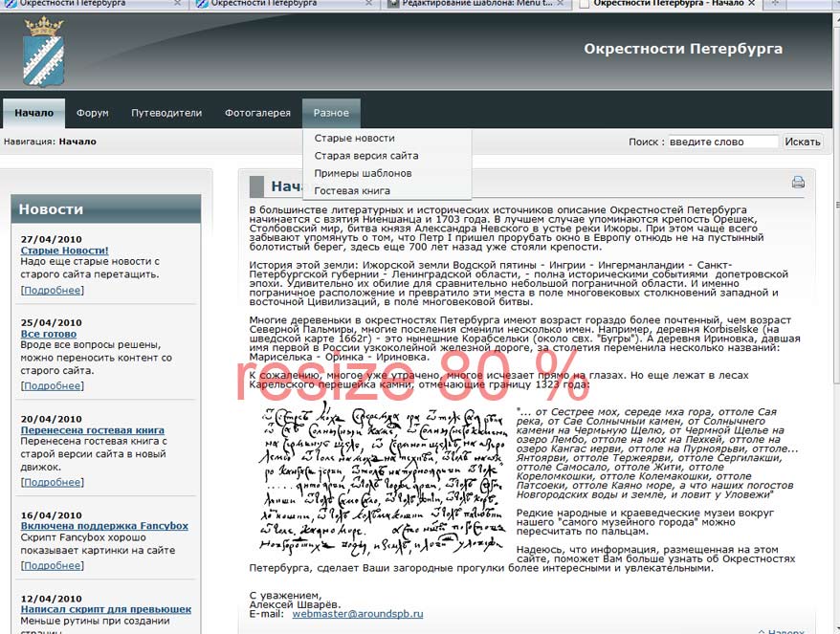This screenshot has width=840, height=634.
Task: Open Включена поддержка Fancybox news link
Action: pyautogui.click(x=104, y=526)
